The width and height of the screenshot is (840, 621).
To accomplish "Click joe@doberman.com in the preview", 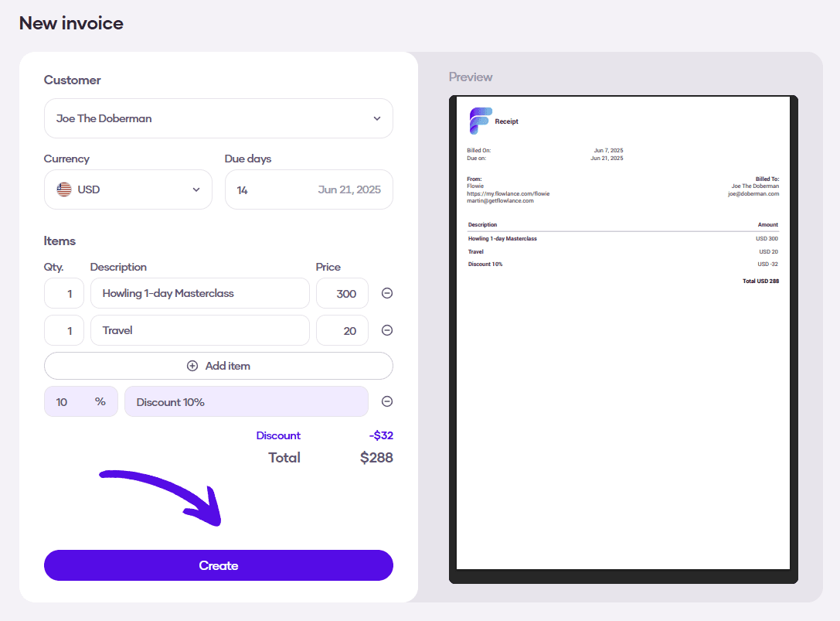I will point(753,193).
